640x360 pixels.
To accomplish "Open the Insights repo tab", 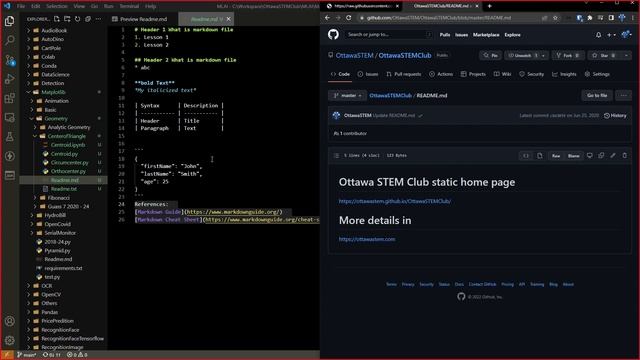I will (564, 74).
